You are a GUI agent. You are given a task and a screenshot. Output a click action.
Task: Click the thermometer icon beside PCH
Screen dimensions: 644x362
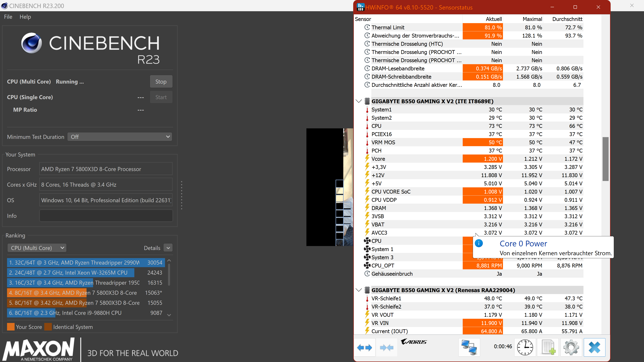367,151
